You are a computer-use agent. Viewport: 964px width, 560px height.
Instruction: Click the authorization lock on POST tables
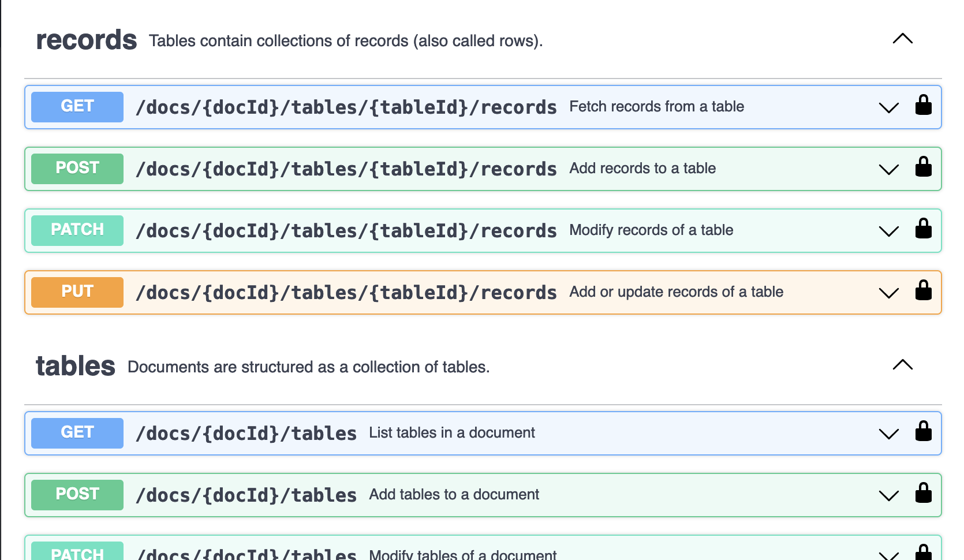(923, 494)
